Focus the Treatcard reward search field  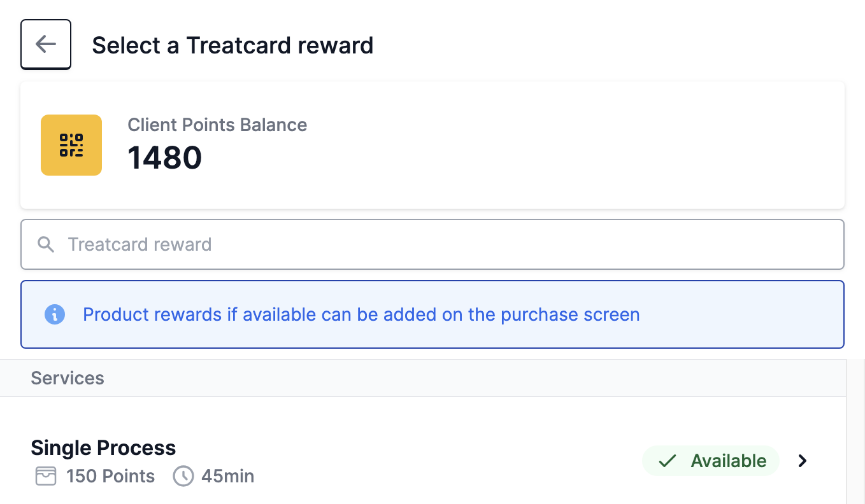432,244
